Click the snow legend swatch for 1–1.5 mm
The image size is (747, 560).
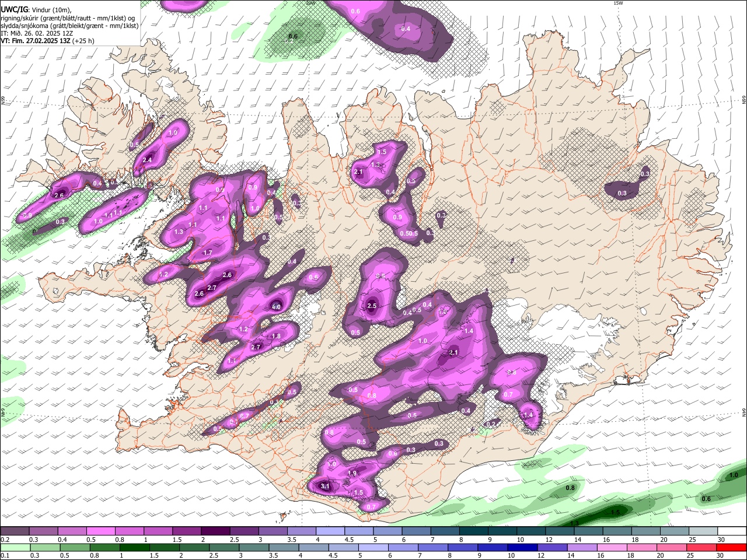coord(158,531)
